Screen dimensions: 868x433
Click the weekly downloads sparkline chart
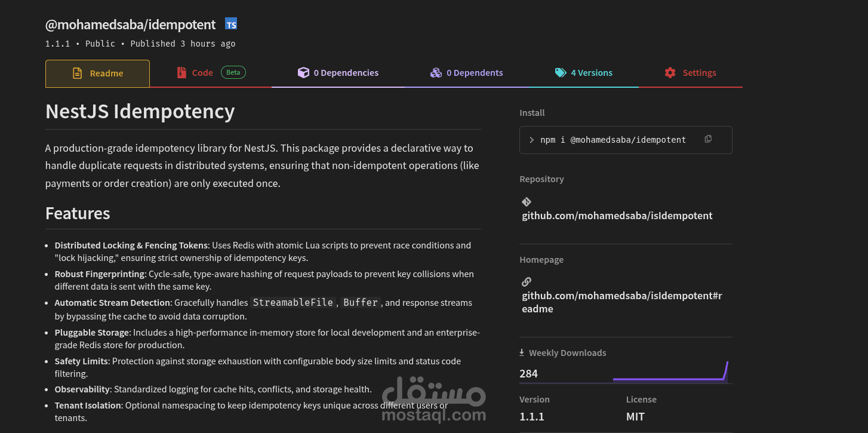pyautogui.click(x=670, y=371)
